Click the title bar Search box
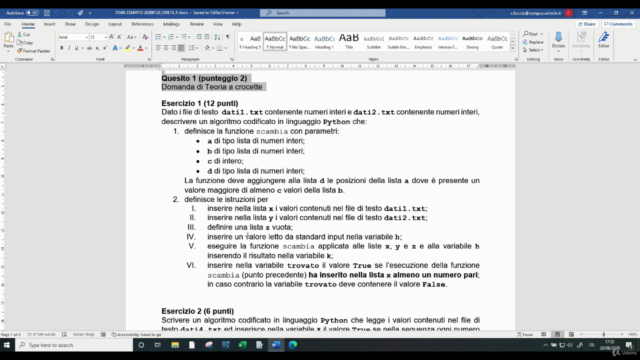This screenshot has height=360, width=640. click(322, 13)
